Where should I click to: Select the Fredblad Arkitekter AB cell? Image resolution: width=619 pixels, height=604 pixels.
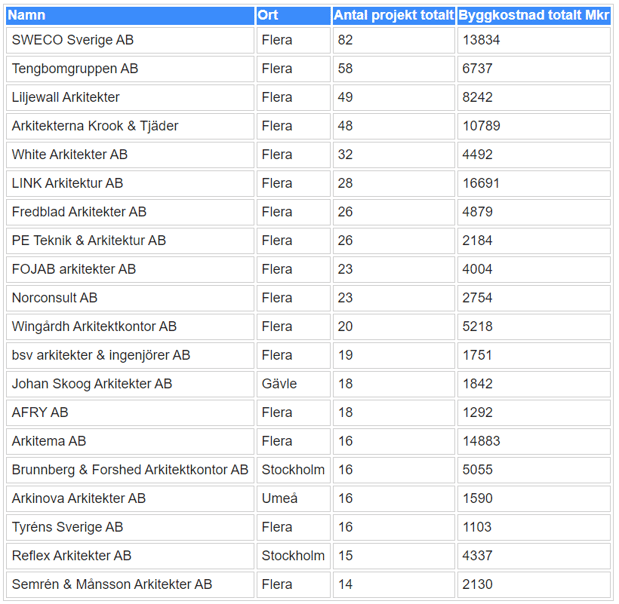click(130, 212)
